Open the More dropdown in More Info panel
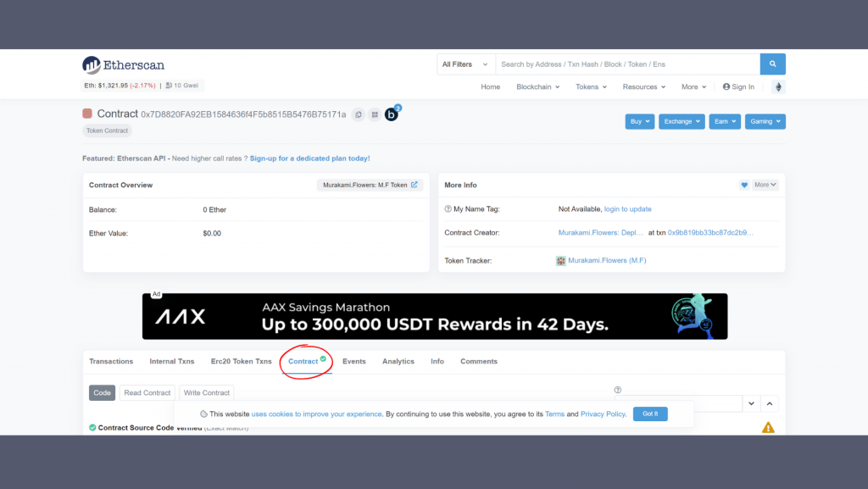The width and height of the screenshot is (868, 489). click(x=765, y=185)
